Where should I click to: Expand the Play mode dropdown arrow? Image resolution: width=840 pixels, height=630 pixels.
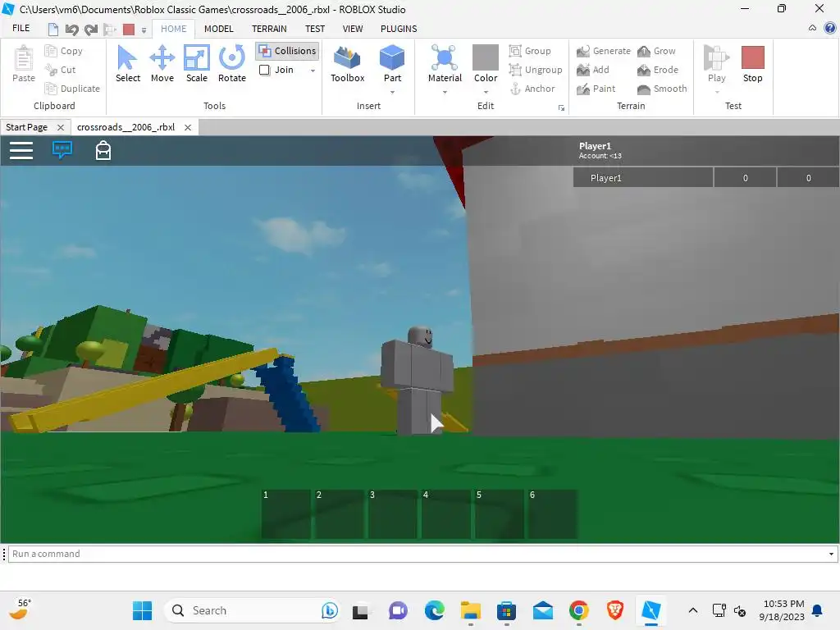717,92
